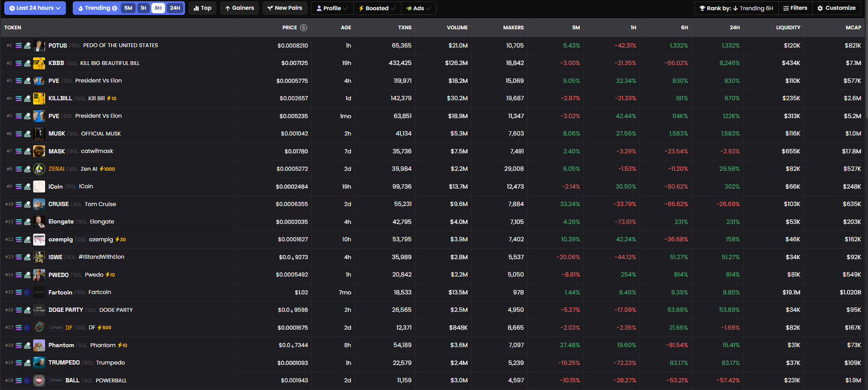This screenshot has height=390, width=868.
Task: Open the Trending tab
Action: 97,8
